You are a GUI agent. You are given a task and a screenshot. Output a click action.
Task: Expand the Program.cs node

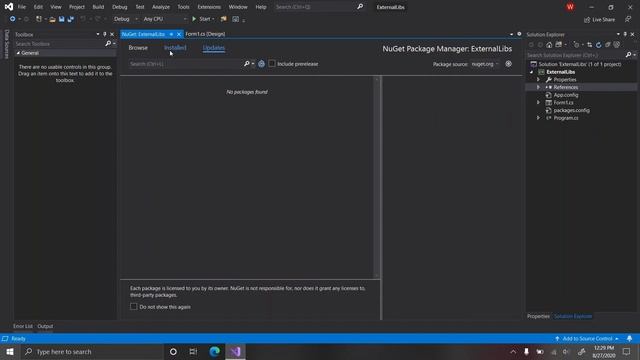point(538,118)
